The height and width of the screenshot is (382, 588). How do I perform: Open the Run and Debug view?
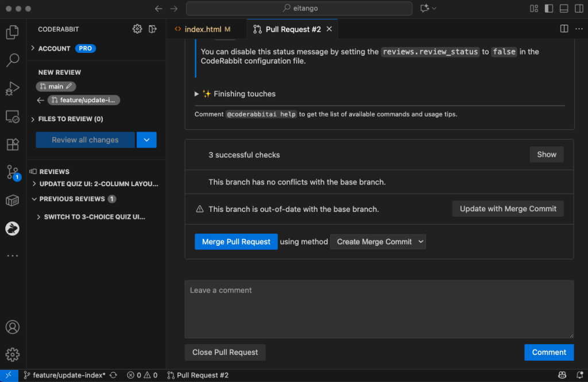click(13, 88)
